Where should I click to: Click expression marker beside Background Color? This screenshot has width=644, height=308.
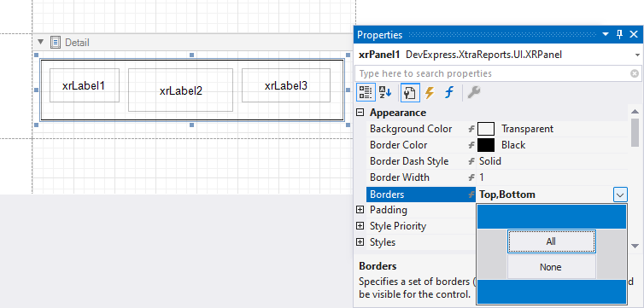[471, 129]
